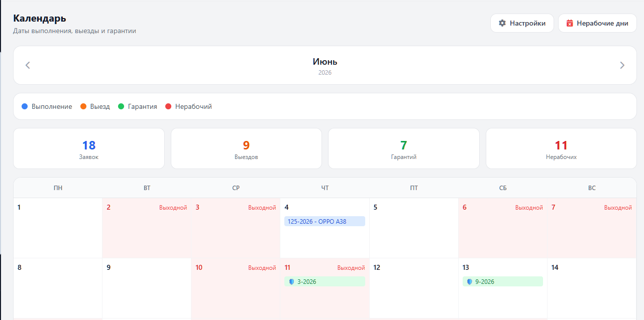Select day 11 marked Выходной
644x320 pixels.
325,288
